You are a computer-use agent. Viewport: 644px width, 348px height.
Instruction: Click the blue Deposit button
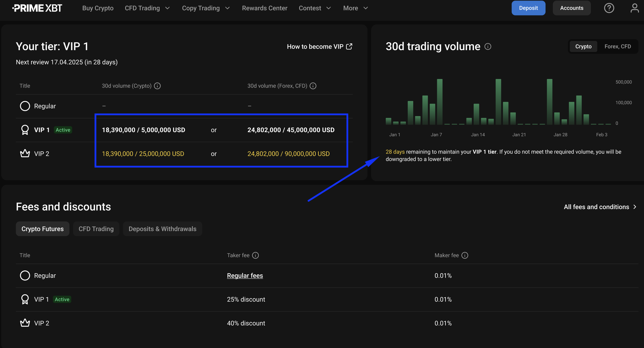(x=528, y=8)
